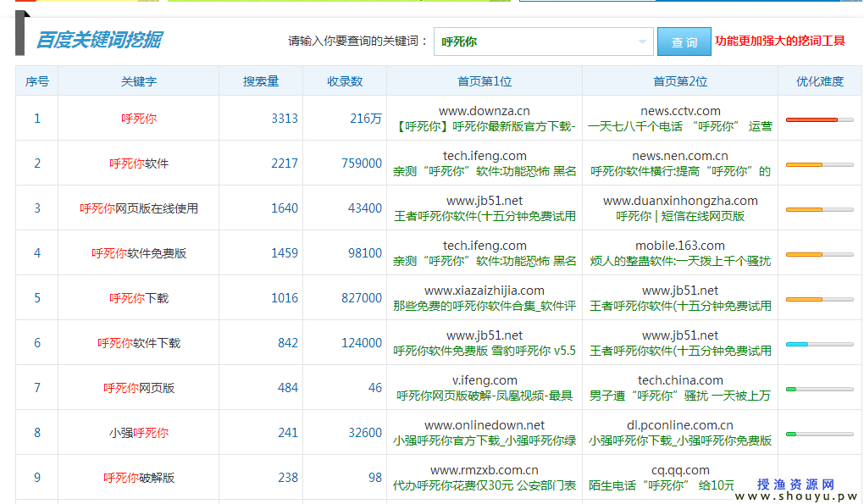This screenshot has height=504, width=864.
Task: Click the 百度关键词挖掘 title logo
Action: (x=99, y=40)
